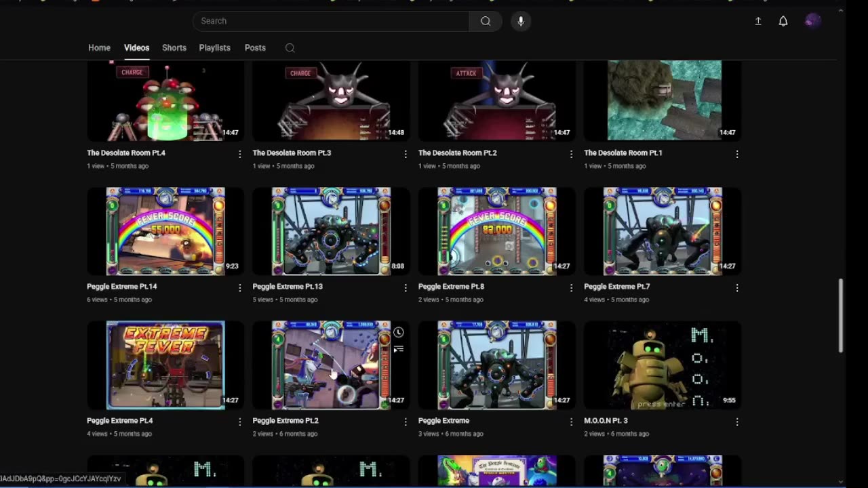Viewport: 868px width, 488px height.
Task: Open Peggle Extreme Pt.7 title link
Action: point(617,287)
